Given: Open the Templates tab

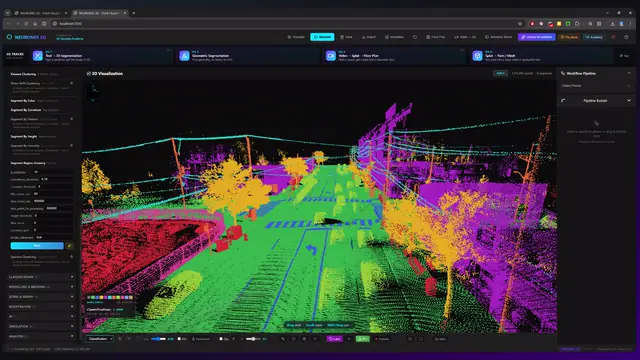Looking at the screenshot, I should coord(395,37).
